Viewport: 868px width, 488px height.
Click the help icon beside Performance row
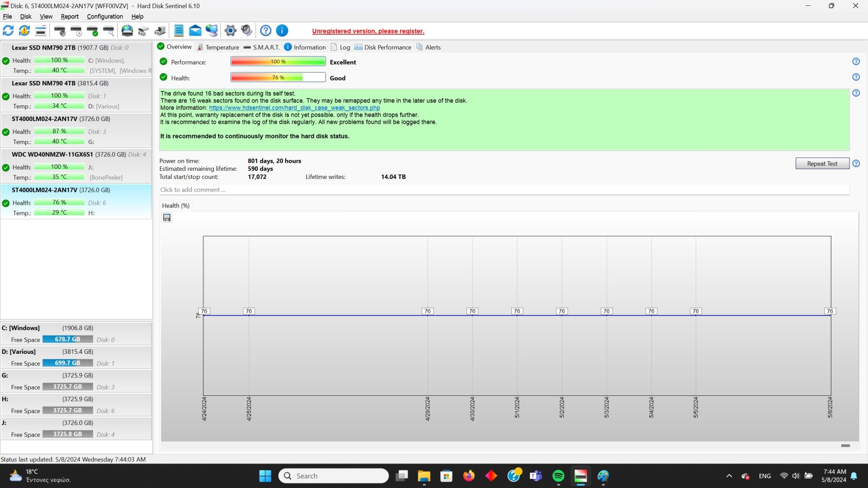(x=856, y=61)
